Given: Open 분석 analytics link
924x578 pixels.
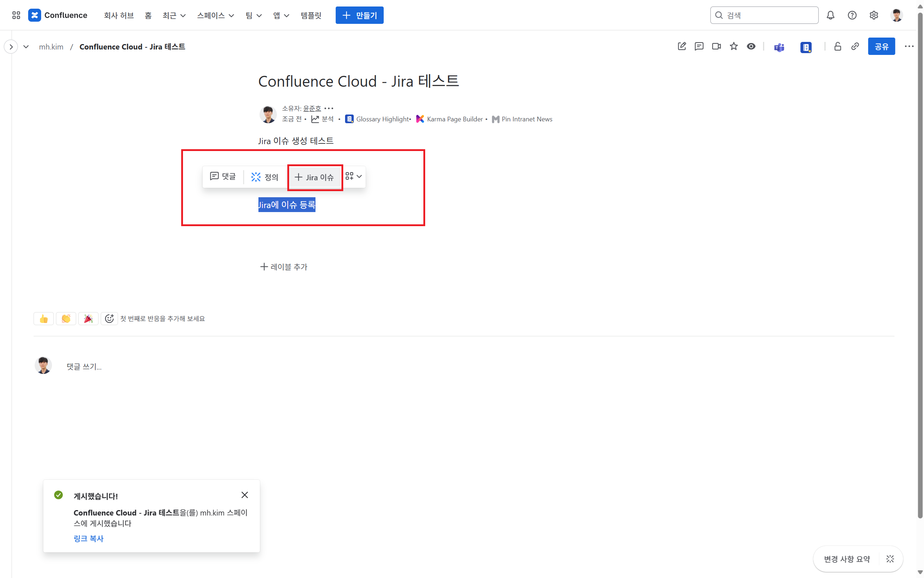Looking at the screenshot, I should pyautogui.click(x=323, y=119).
